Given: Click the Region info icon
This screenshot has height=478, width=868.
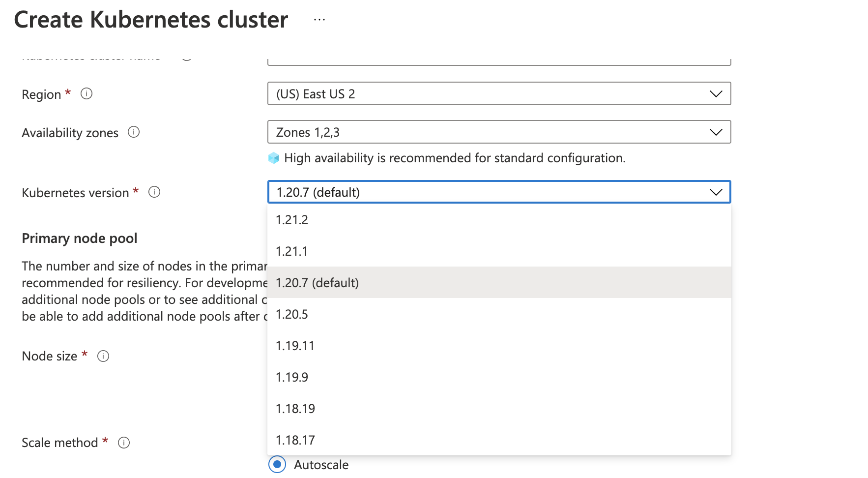Looking at the screenshot, I should pos(87,93).
